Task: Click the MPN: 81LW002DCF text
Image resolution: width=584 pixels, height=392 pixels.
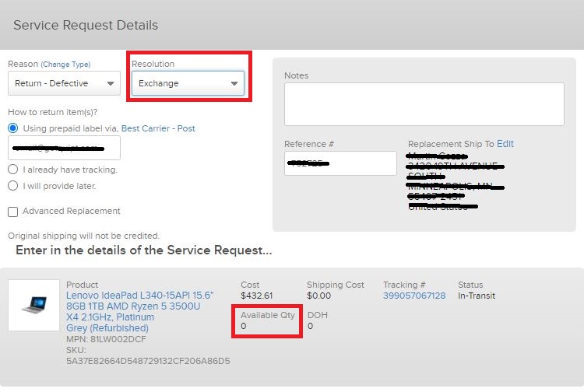Action: [106, 339]
